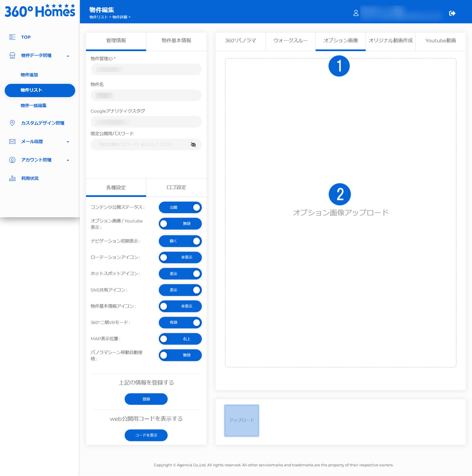Click the user profile icon
The image size is (472, 476).
pos(356,13)
